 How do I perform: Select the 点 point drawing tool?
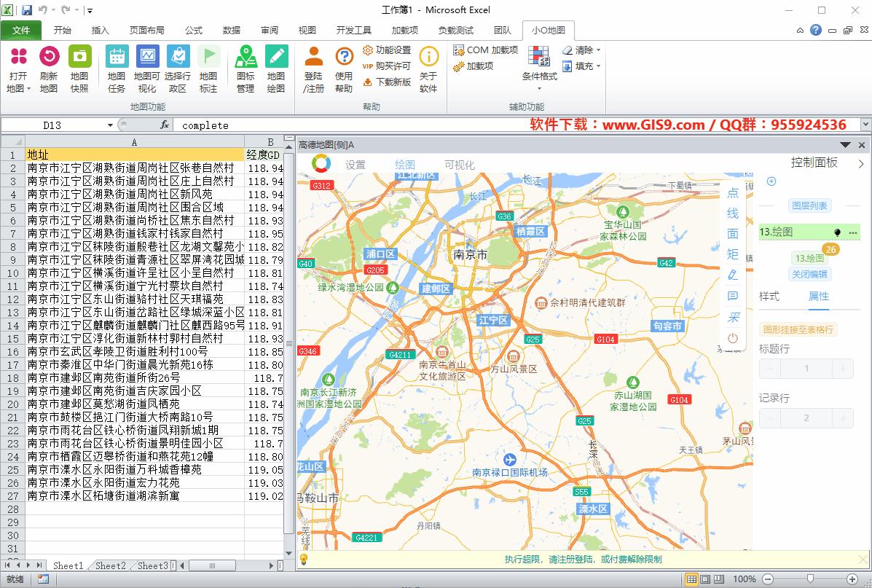click(734, 193)
